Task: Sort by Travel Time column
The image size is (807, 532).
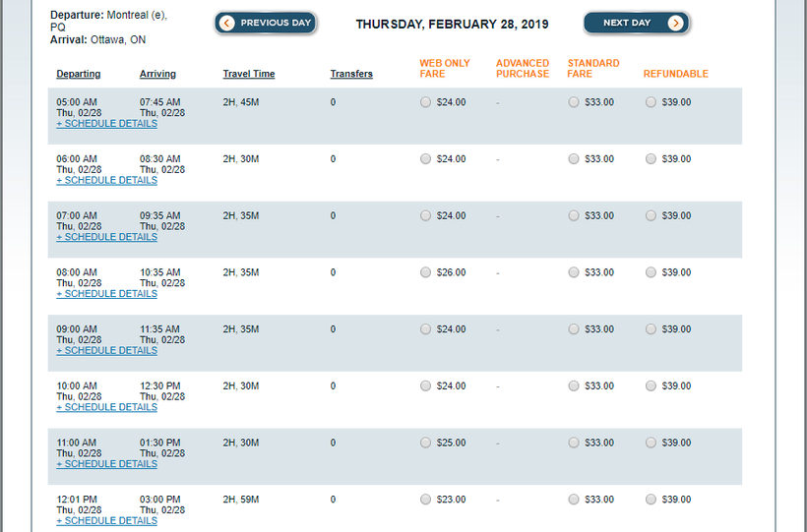Action: coord(248,74)
